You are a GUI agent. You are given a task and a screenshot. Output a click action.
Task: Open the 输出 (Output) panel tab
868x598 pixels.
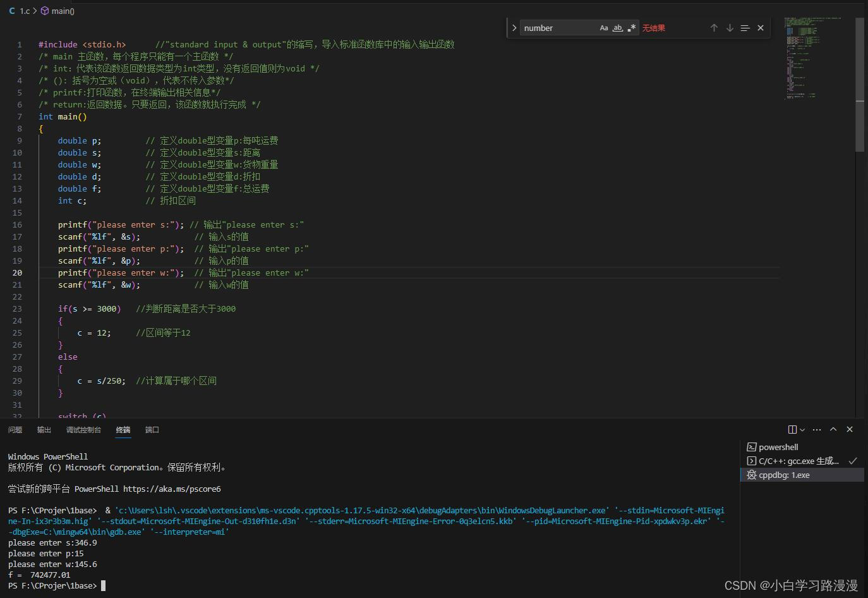click(44, 430)
